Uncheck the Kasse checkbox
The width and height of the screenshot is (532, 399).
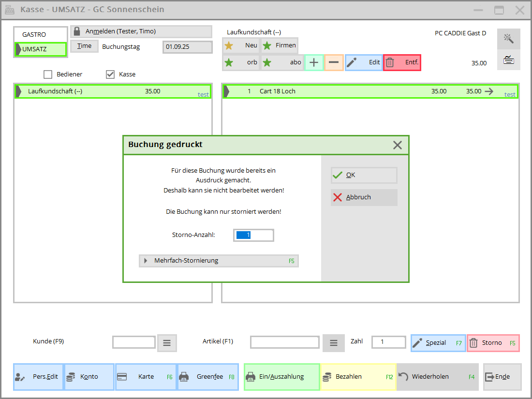coord(110,74)
